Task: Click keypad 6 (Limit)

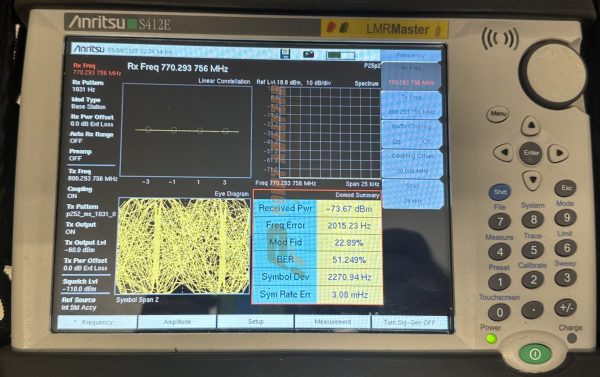Action: 566,248
